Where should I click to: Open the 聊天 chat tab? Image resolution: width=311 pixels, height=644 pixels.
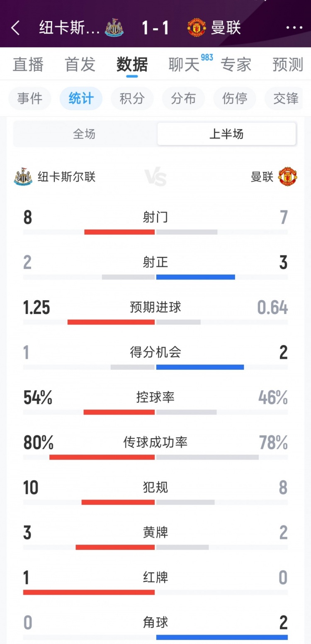point(184,65)
